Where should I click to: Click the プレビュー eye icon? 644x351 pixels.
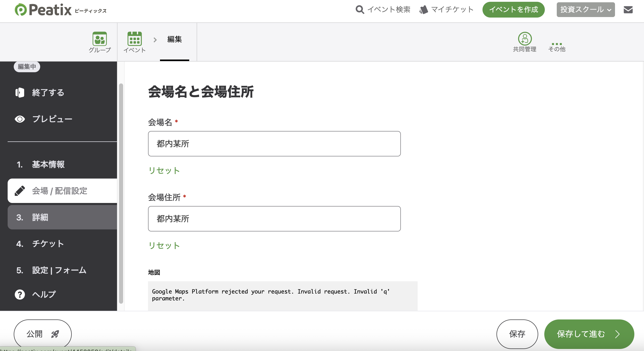(x=20, y=119)
